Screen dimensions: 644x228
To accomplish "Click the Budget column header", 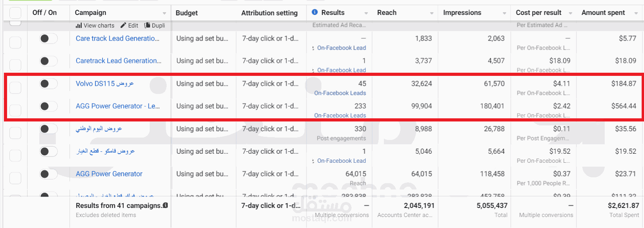I will [x=187, y=13].
